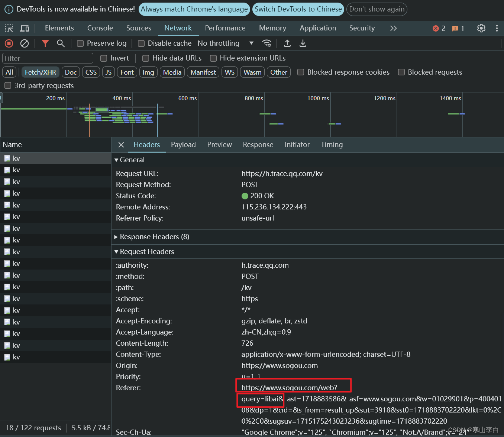Open the Sources panel
Image resolution: width=504 pixels, height=437 pixels.
(x=139, y=28)
